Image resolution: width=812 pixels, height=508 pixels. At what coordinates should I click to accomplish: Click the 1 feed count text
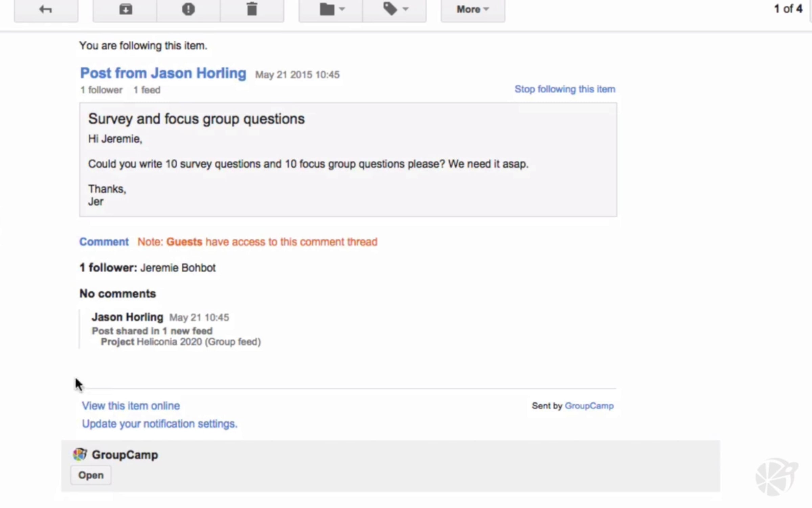point(147,90)
